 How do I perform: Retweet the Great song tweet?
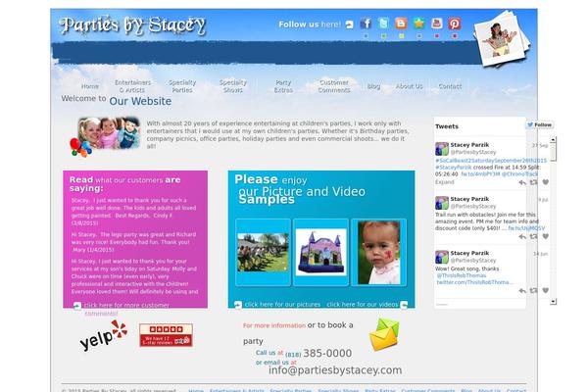click(x=533, y=291)
